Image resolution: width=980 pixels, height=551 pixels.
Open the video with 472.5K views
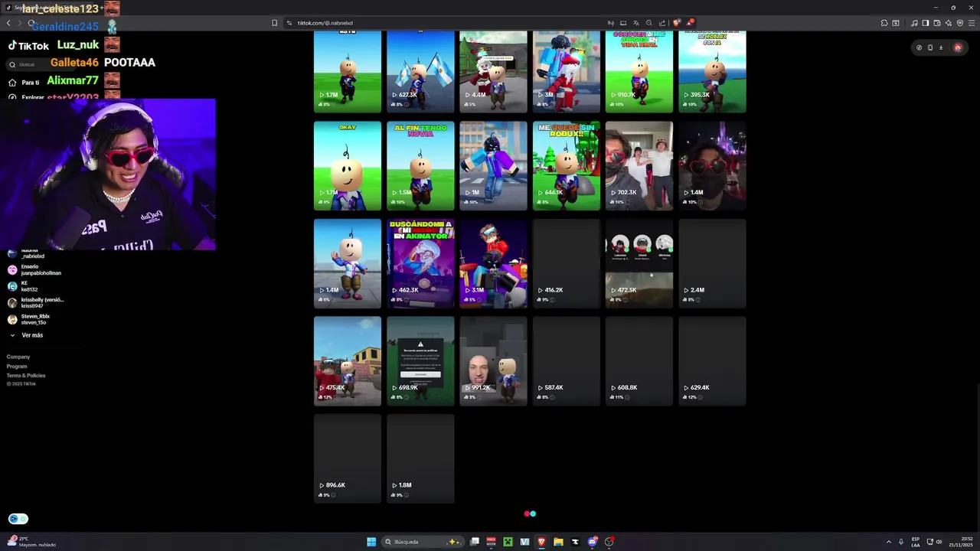click(x=639, y=263)
